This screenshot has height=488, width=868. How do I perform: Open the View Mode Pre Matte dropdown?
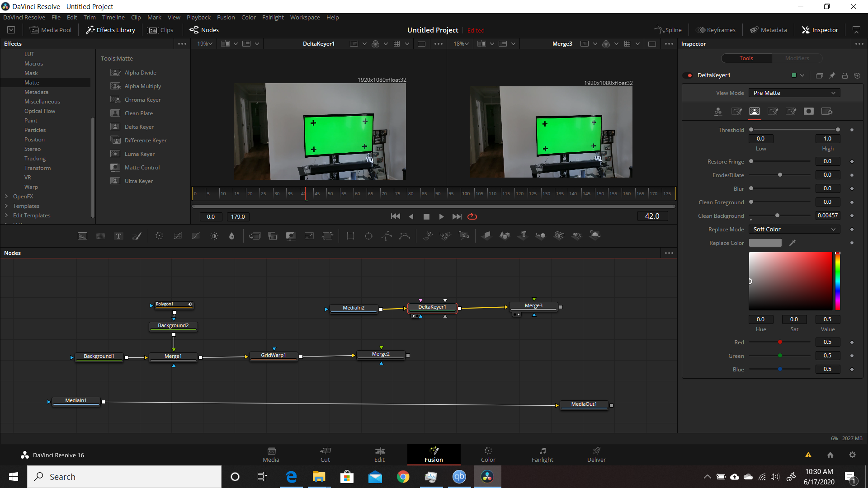click(794, 93)
